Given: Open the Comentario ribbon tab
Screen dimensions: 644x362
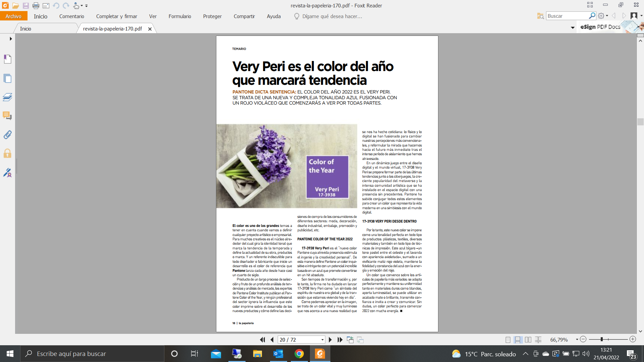Looking at the screenshot, I should pos(71,16).
